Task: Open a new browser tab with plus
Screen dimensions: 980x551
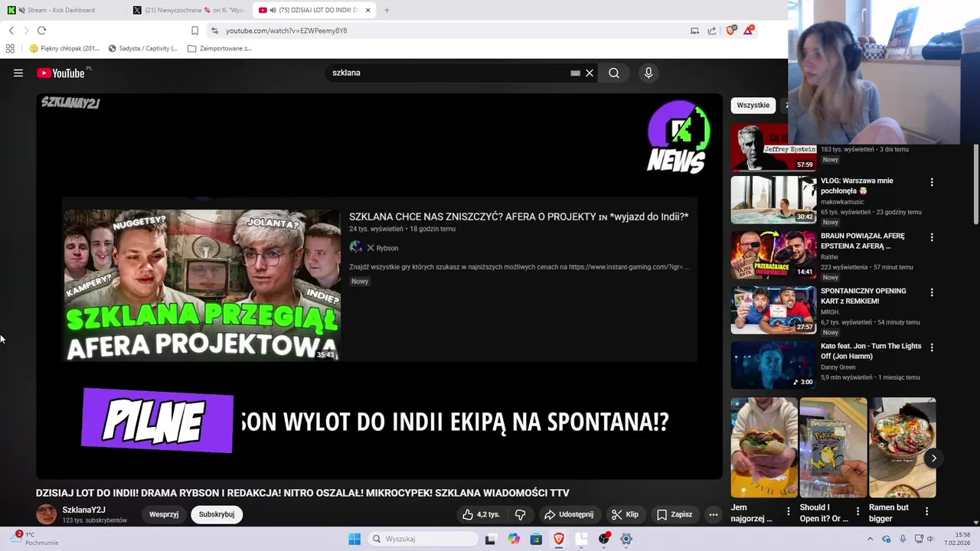Action: pos(387,10)
